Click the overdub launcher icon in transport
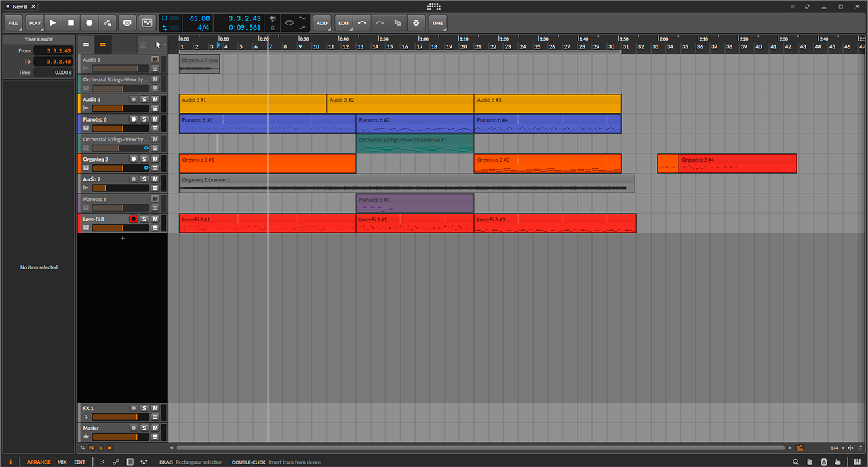868x467 pixels. [x=127, y=23]
